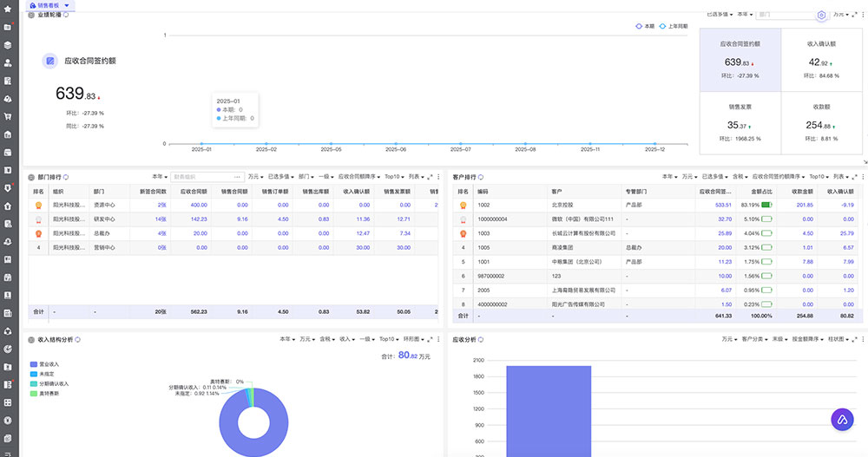Open the shopping cart icon in sidebar

click(8, 116)
